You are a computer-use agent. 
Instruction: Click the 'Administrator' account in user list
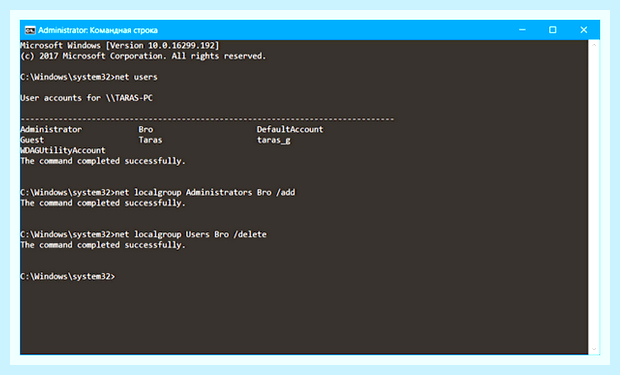click(51, 129)
